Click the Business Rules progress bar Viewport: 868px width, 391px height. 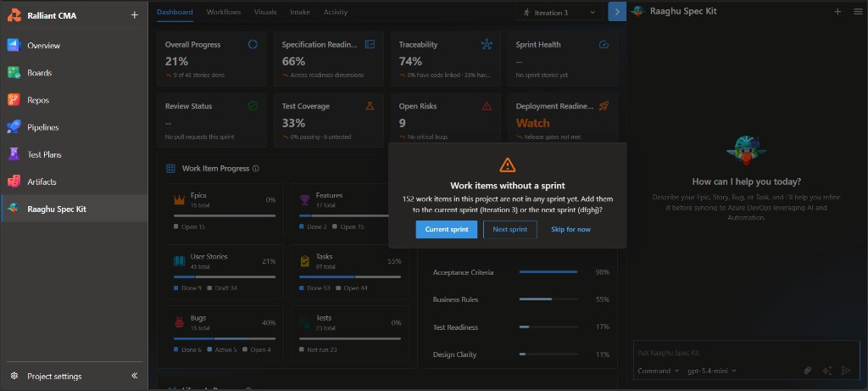tap(548, 299)
